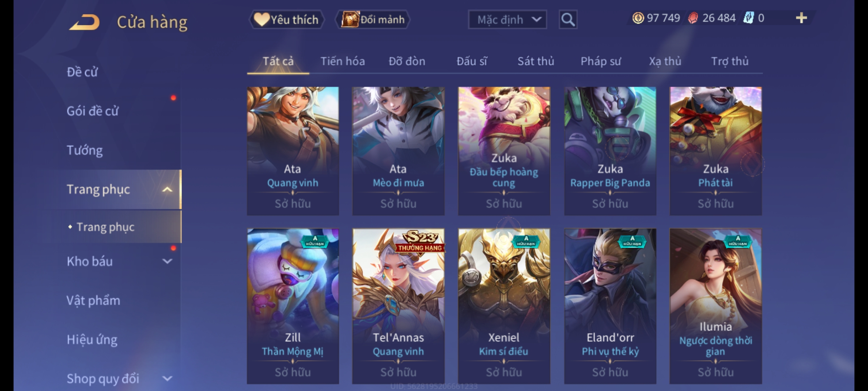Image resolution: width=868 pixels, height=391 pixels.
Task: Open the Trang phục sub-item
Action: (x=105, y=227)
